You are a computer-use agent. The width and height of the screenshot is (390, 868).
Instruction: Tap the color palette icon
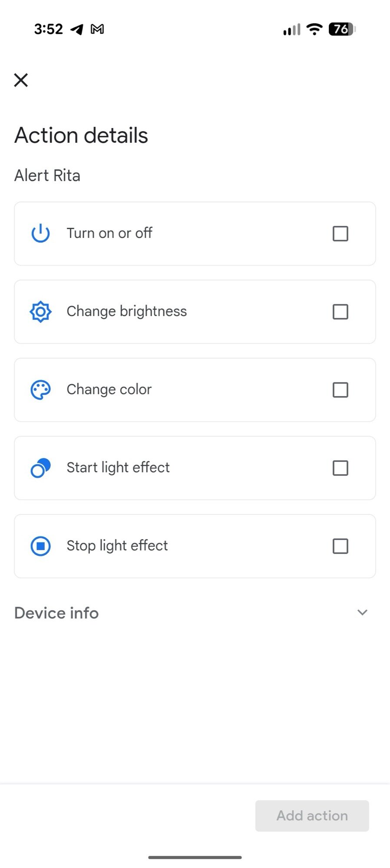coord(40,390)
